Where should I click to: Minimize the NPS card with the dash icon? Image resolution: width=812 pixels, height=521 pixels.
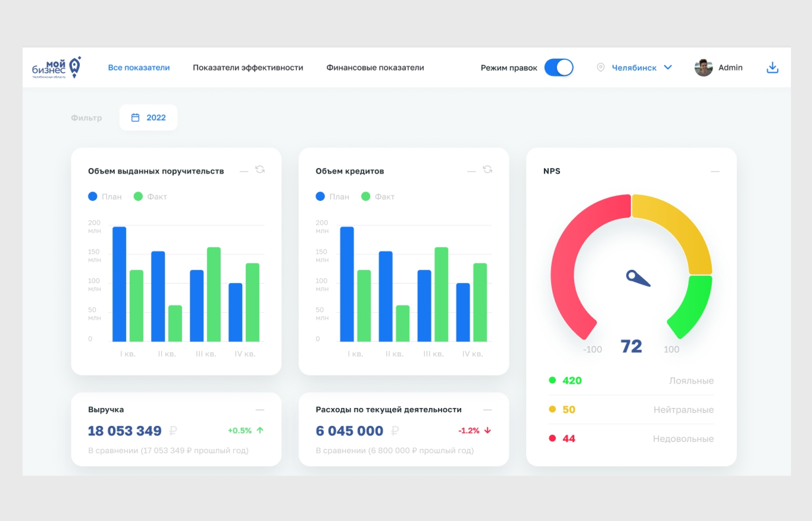[x=715, y=172]
